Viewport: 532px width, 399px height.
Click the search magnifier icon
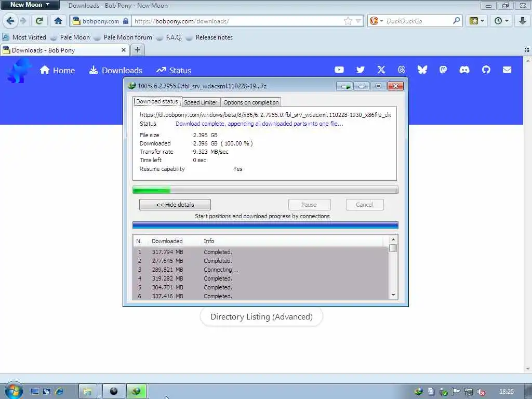456,21
